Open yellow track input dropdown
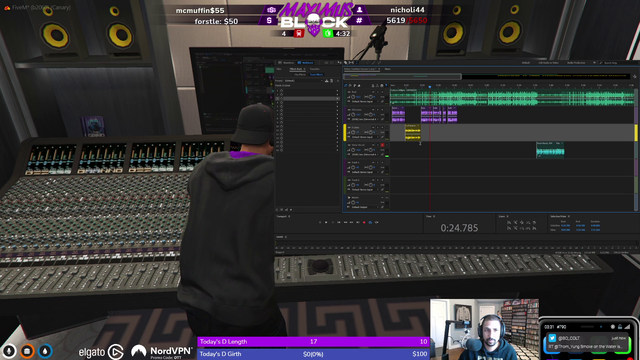 click(365, 137)
